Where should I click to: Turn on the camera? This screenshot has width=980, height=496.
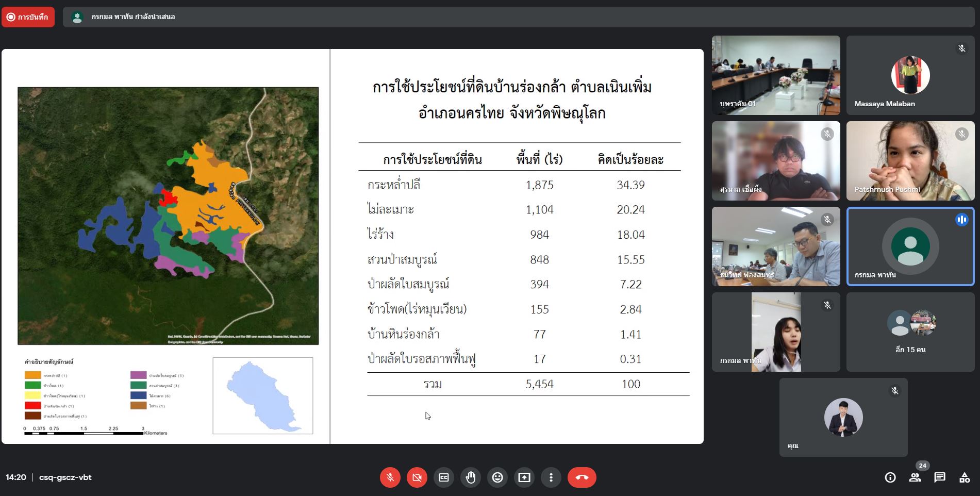417,477
